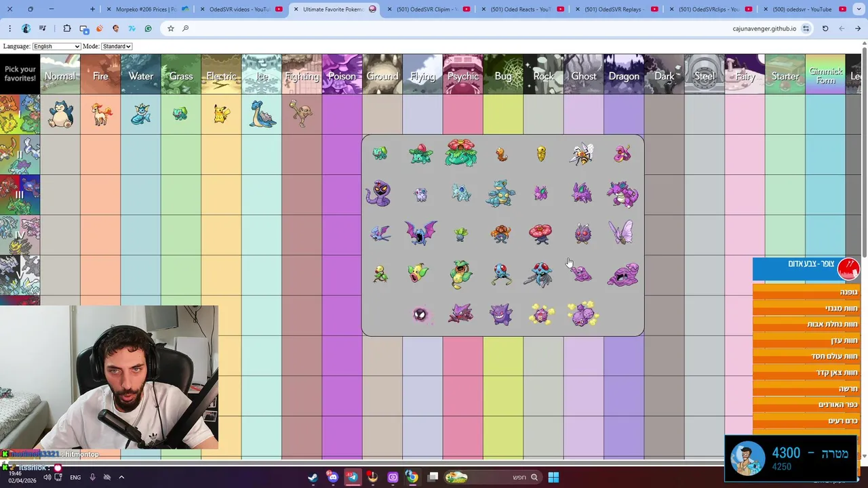Viewport: 868px width, 488px height.
Task: Pick Bulbasaur in the Poison popup
Action: point(380,154)
